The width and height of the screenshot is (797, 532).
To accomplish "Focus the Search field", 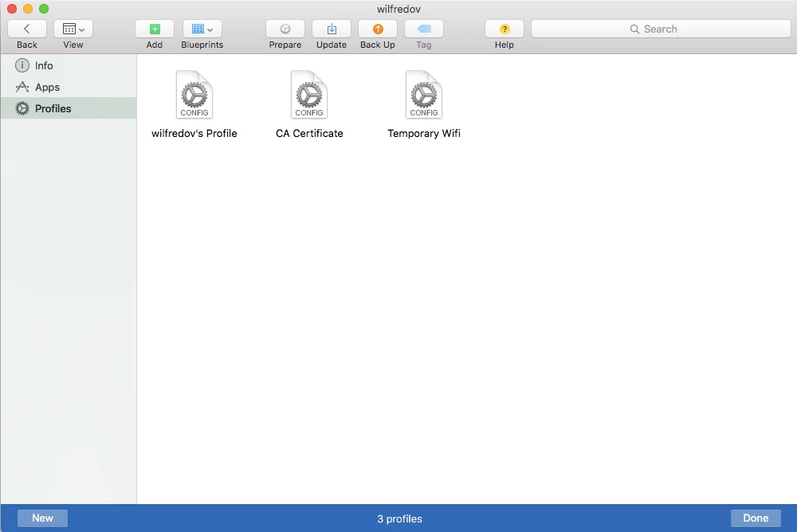I will click(x=661, y=29).
